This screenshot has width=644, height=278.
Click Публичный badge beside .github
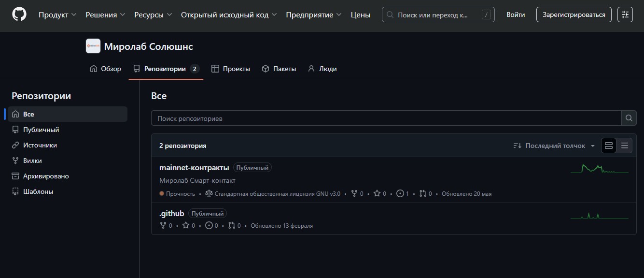tap(208, 213)
